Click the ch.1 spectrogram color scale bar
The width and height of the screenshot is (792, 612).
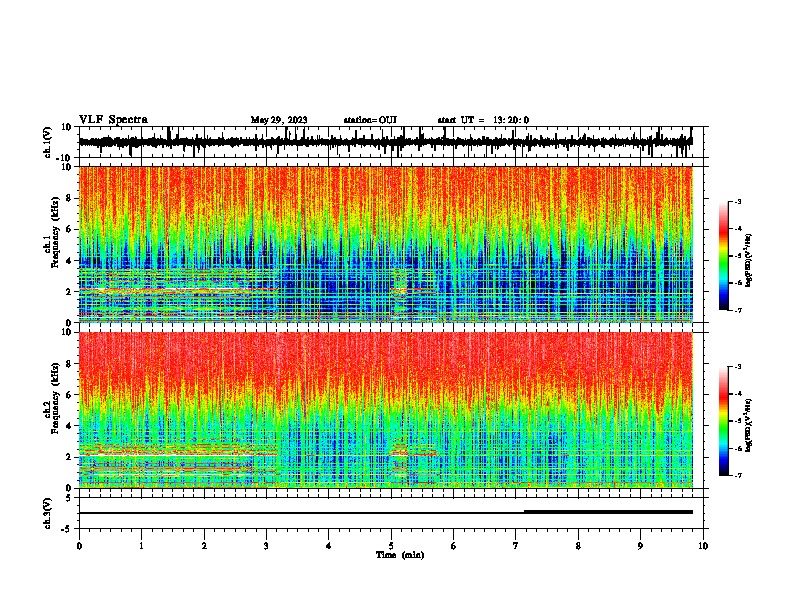723,256
